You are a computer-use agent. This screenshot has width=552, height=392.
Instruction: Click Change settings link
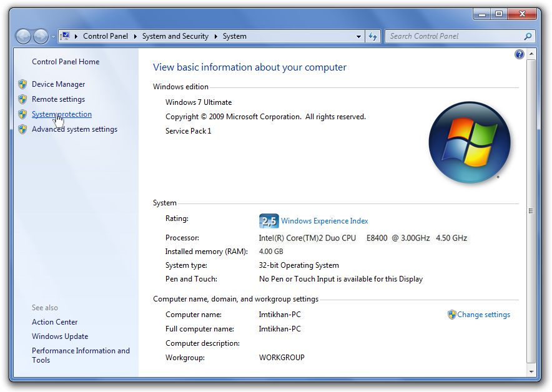(x=484, y=315)
